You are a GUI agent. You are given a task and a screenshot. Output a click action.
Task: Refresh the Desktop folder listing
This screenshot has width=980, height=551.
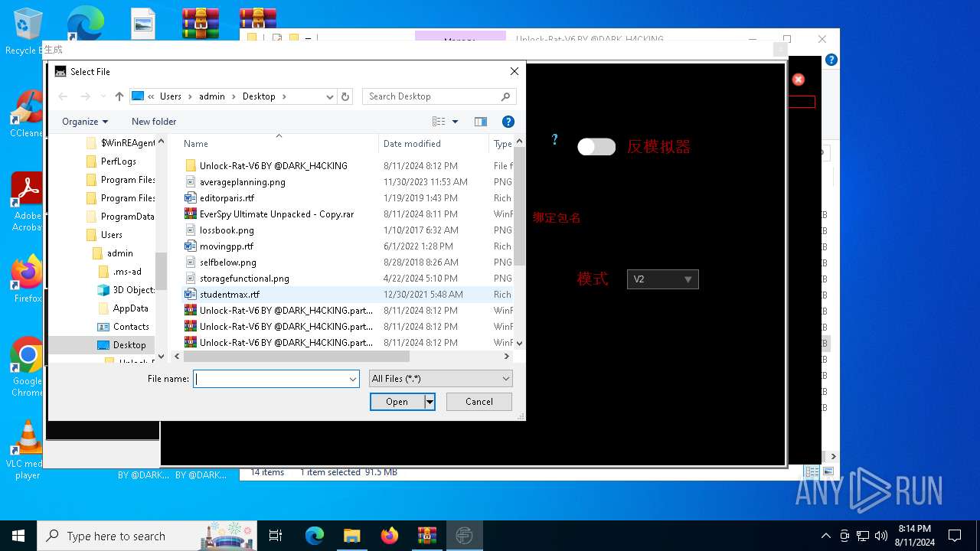(x=345, y=96)
